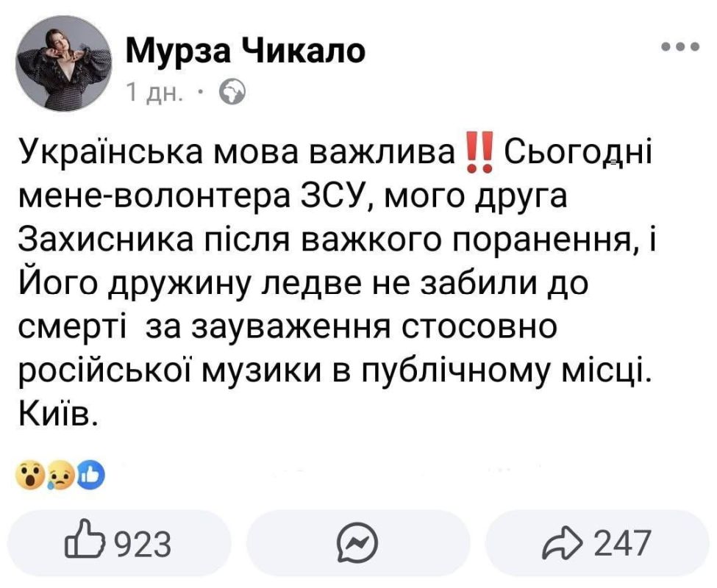Click the share arrow icon
This screenshot has width=717, height=588.
[562, 542]
